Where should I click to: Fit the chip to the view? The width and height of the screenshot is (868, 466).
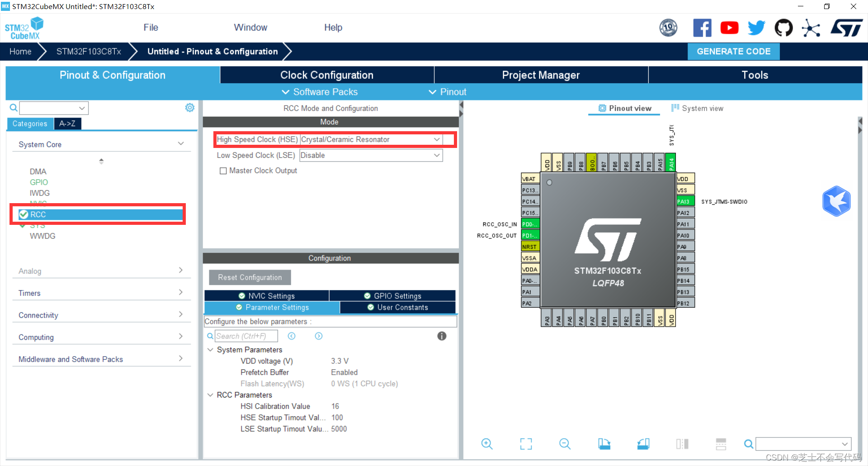[x=526, y=444]
